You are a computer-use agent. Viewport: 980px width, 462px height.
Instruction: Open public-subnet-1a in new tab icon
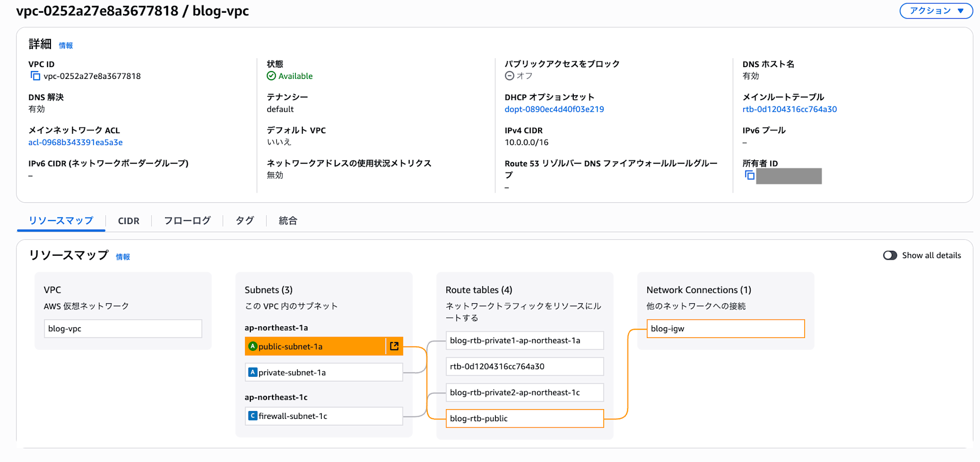pyautogui.click(x=394, y=346)
